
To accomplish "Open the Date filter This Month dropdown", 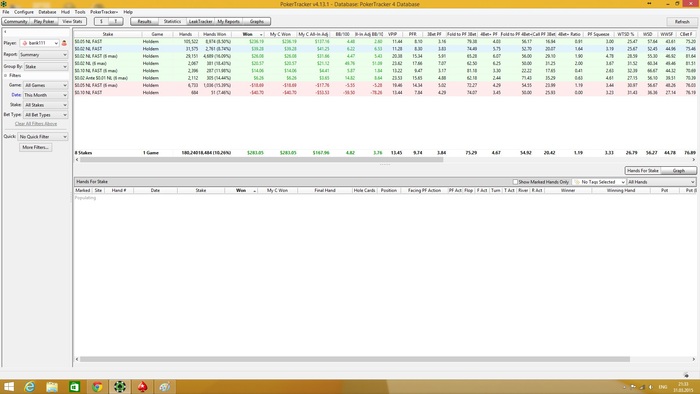I will (46, 95).
